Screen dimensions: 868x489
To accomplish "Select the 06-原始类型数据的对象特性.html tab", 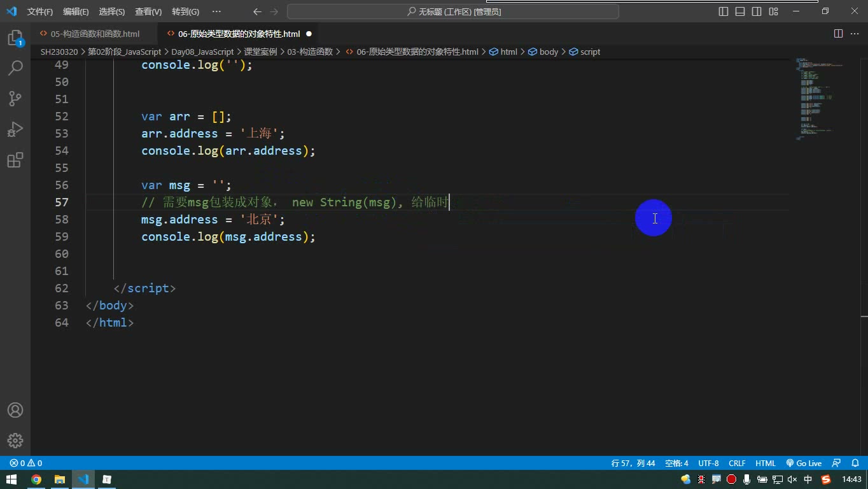I will coord(239,34).
